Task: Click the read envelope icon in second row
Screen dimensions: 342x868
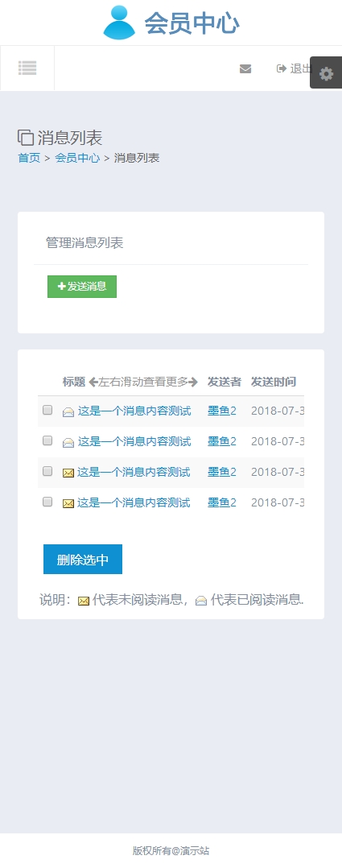Action: [68, 442]
